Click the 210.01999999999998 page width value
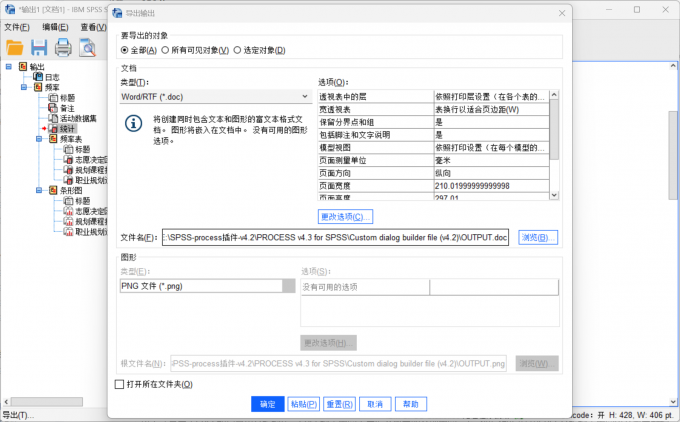The width and height of the screenshot is (680, 422). point(472,186)
